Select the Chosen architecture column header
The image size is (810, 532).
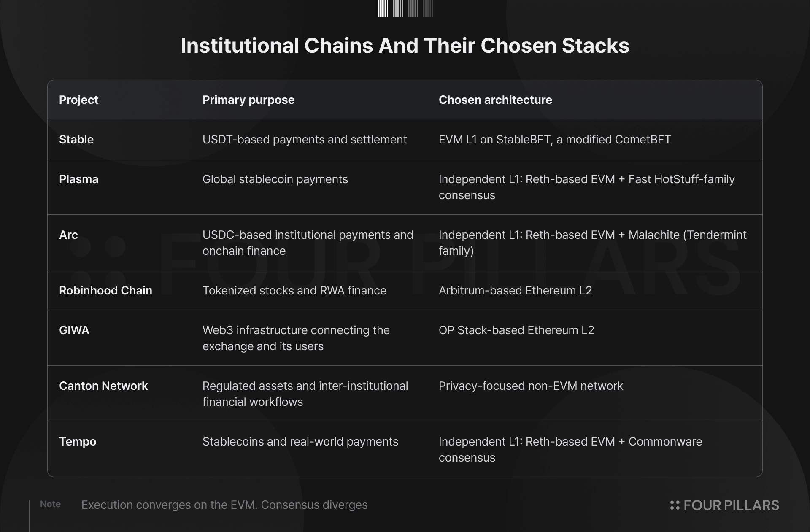(x=495, y=100)
